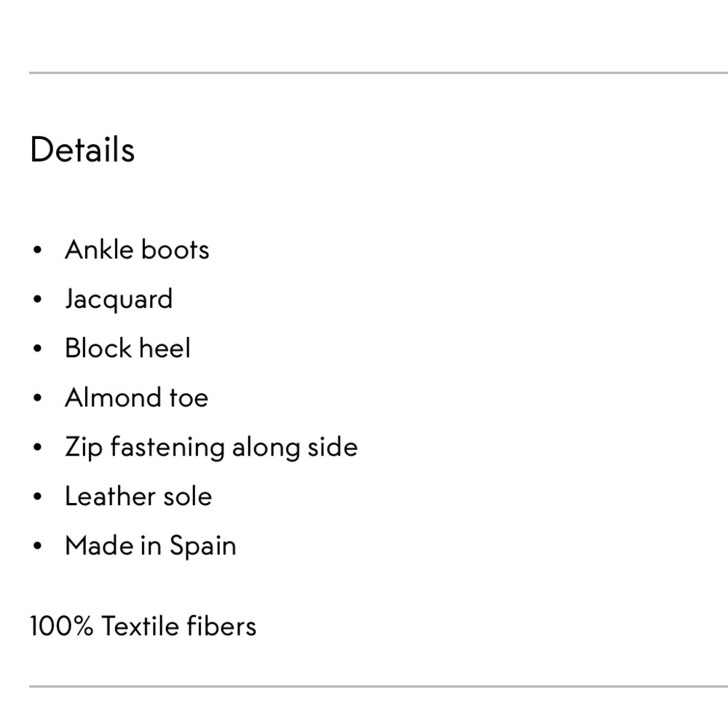Select 'Zip fastening along side' text

[211, 448]
